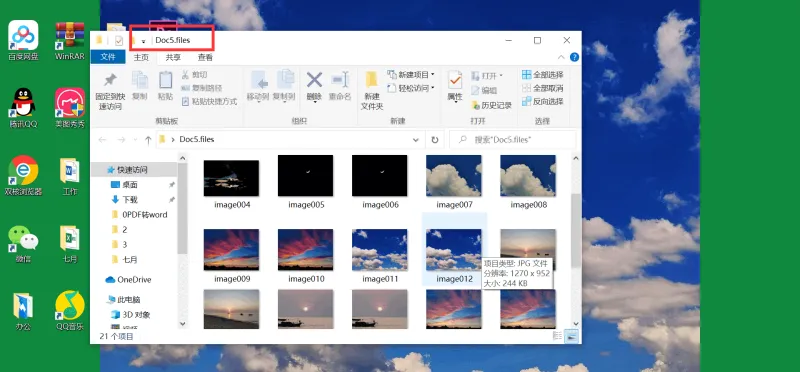Image resolution: width=800 pixels, height=372 pixels.
Task: Select image009 sunset thumbnail
Action: (231, 250)
